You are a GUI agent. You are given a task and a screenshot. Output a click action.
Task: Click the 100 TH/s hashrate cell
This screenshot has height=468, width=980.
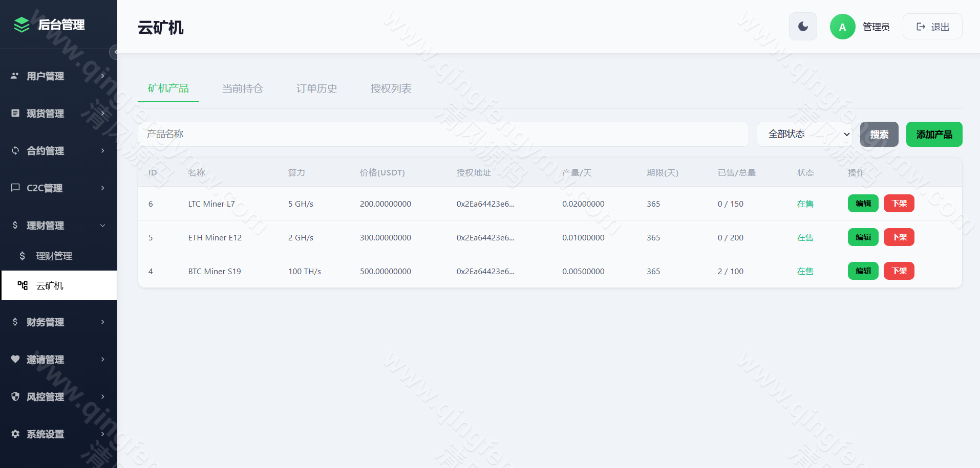tap(305, 271)
